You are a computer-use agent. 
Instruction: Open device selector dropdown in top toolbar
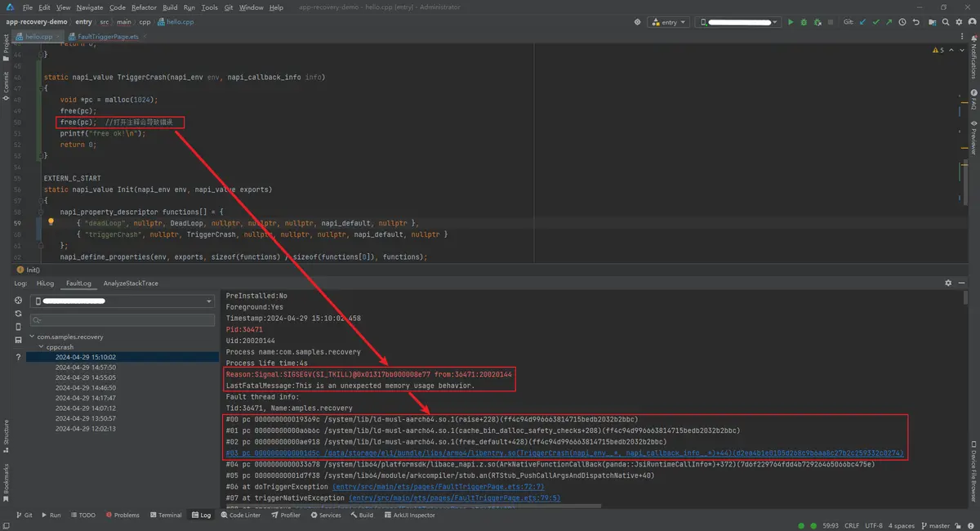737,22
